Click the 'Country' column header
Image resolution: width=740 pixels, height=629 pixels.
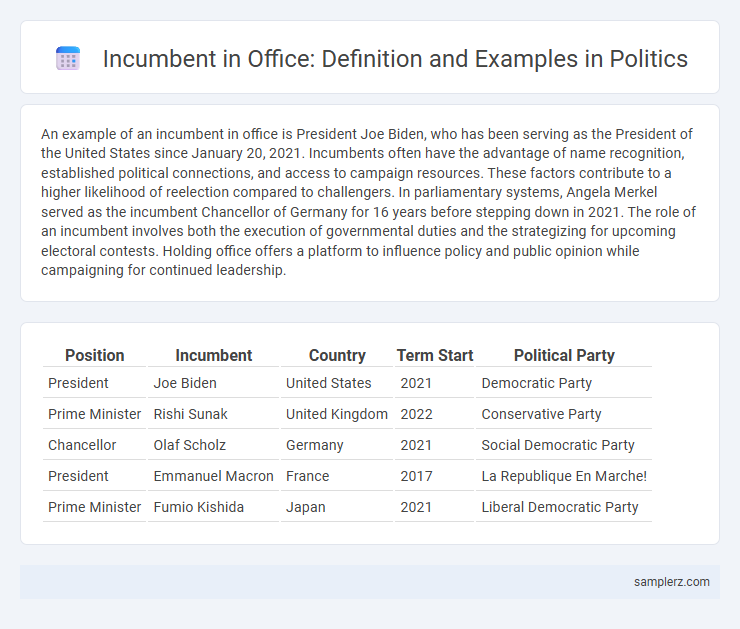(x=337, y=355)
